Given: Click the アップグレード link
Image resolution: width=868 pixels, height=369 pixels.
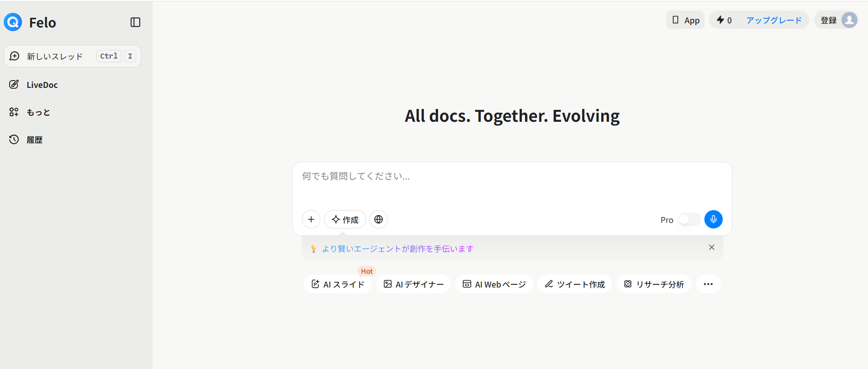Looking at the screenshot, I should tap(774, 20).
